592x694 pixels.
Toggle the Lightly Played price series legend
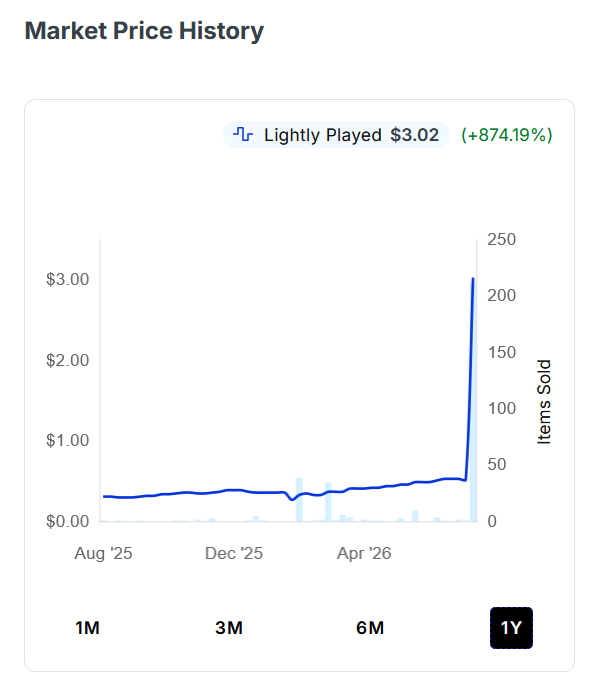click(336, 135)
